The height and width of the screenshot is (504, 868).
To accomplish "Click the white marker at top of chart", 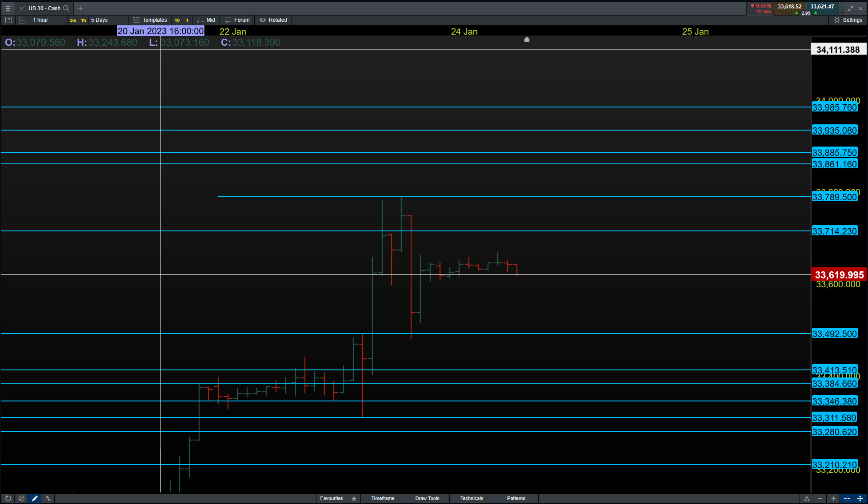I will coord(527,40).
